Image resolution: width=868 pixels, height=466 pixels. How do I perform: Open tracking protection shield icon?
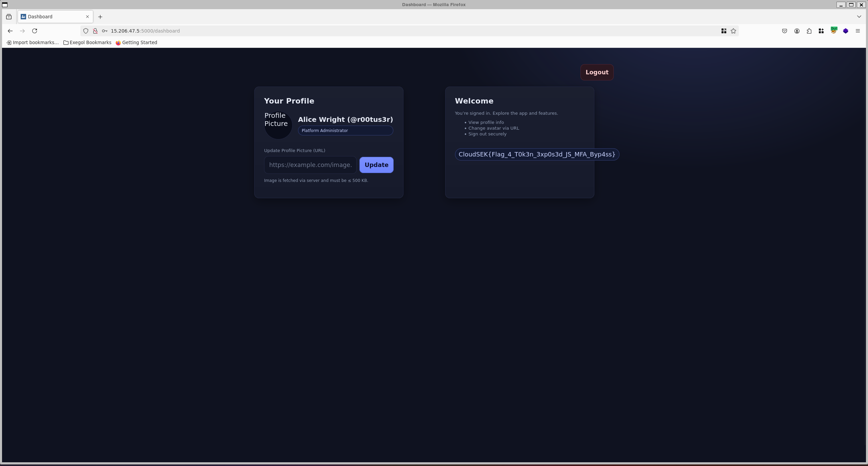click(x=86, y=31)
